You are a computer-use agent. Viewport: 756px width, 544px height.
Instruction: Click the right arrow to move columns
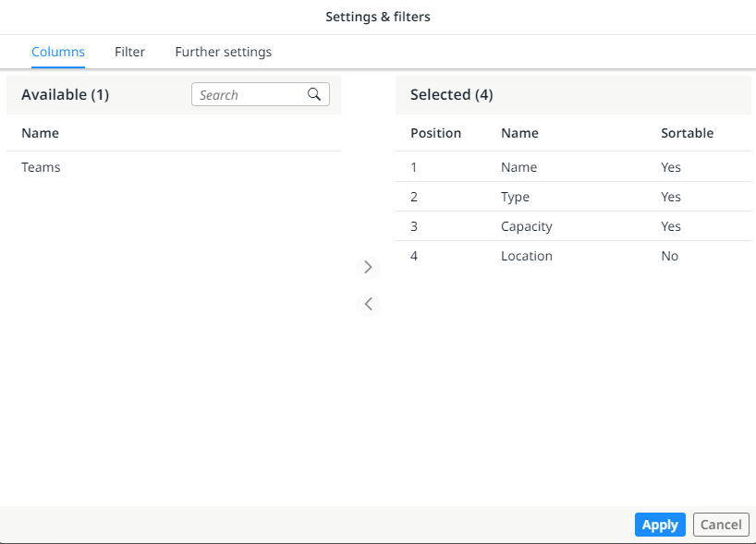[368, 267]
